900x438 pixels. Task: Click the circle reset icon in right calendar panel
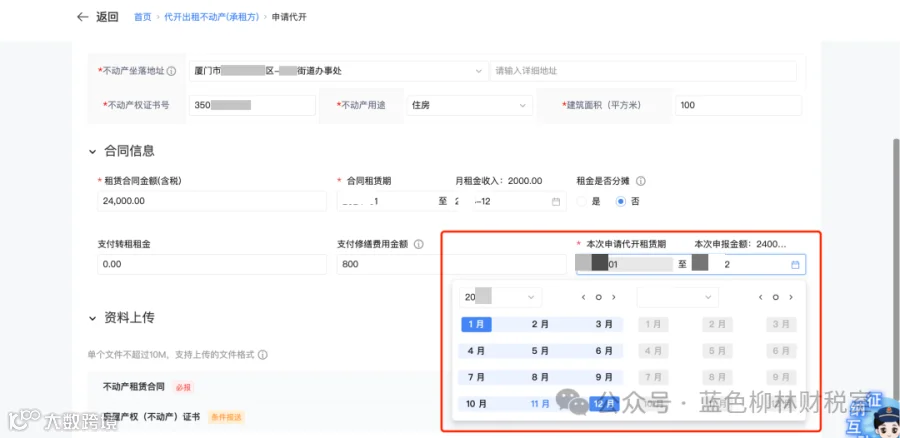click(775, 297)
